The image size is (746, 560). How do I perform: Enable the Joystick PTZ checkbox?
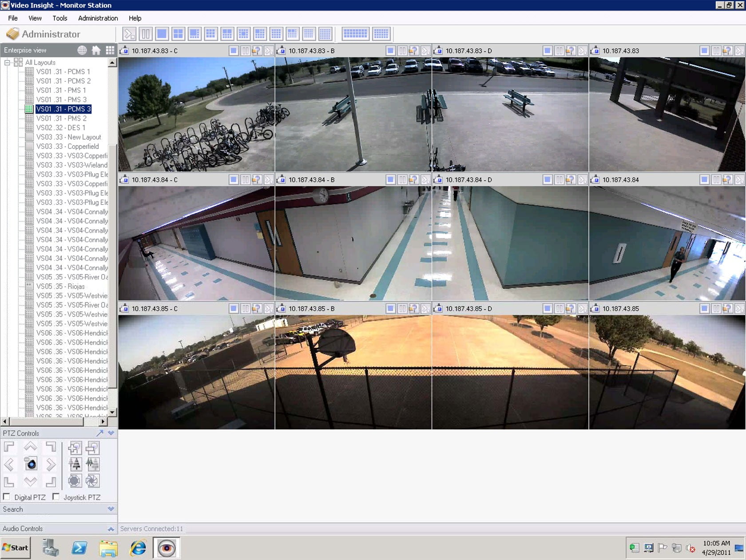[x=56, y=497]
